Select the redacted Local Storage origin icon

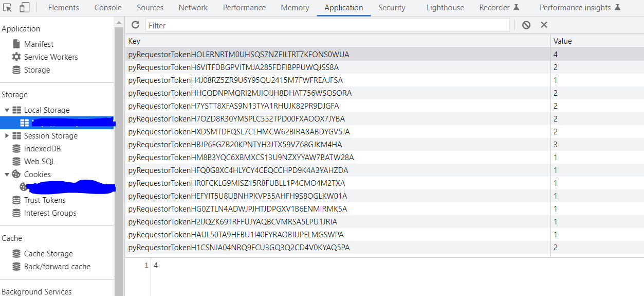coord(24,123)
